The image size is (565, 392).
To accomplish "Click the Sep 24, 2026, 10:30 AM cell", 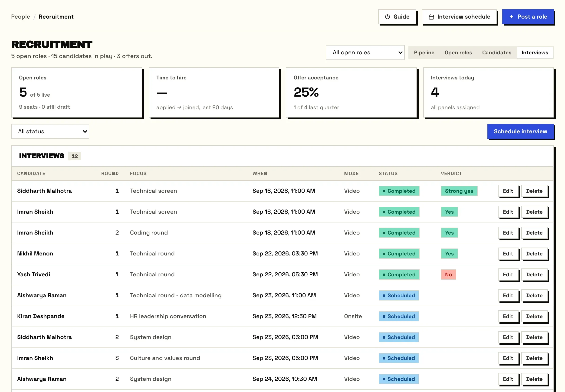I will click(x=284, y=379).
